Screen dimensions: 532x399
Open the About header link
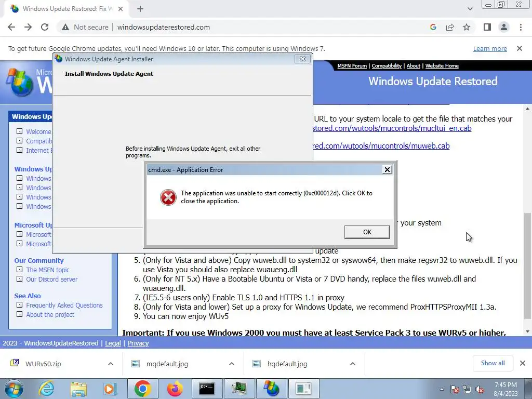pyautogui.click(x=413, y=66)
